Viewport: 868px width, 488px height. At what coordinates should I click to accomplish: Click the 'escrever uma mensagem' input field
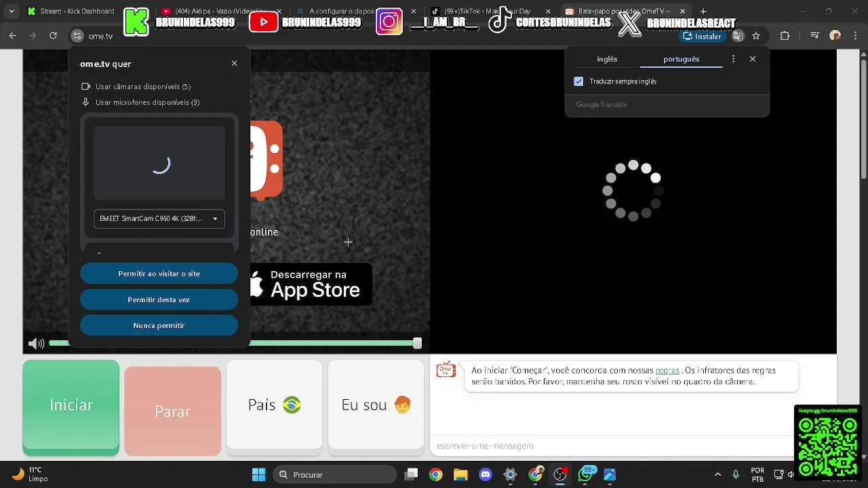coord(610,446)
